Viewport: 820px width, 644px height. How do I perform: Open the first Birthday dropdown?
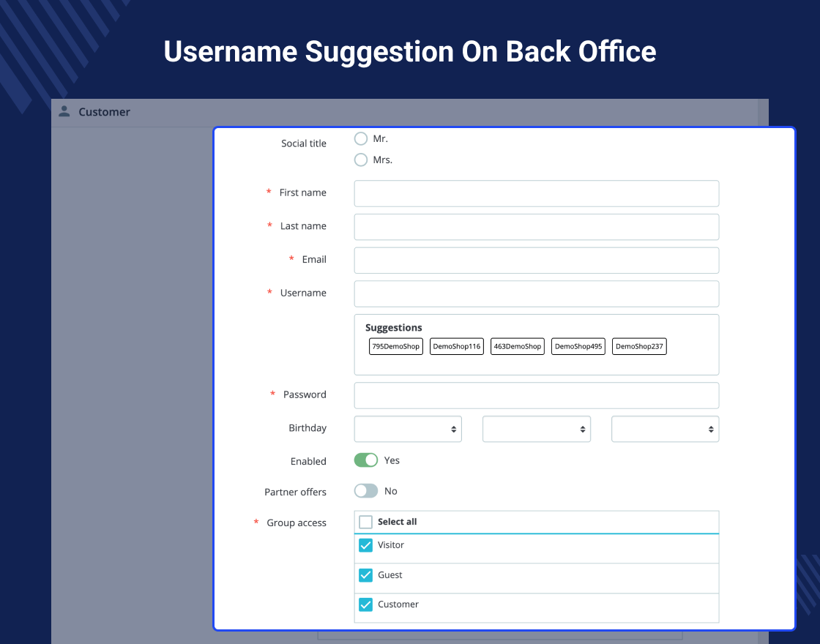coord(408,429)
